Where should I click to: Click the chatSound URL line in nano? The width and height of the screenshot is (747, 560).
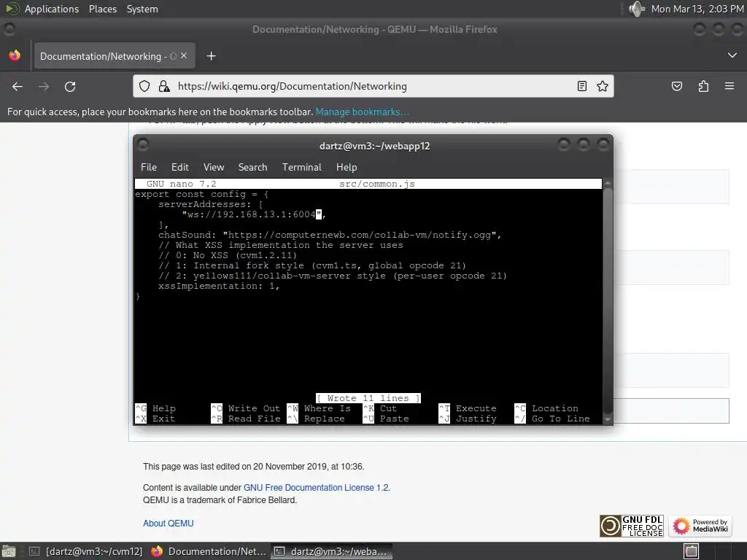[330, 236]
